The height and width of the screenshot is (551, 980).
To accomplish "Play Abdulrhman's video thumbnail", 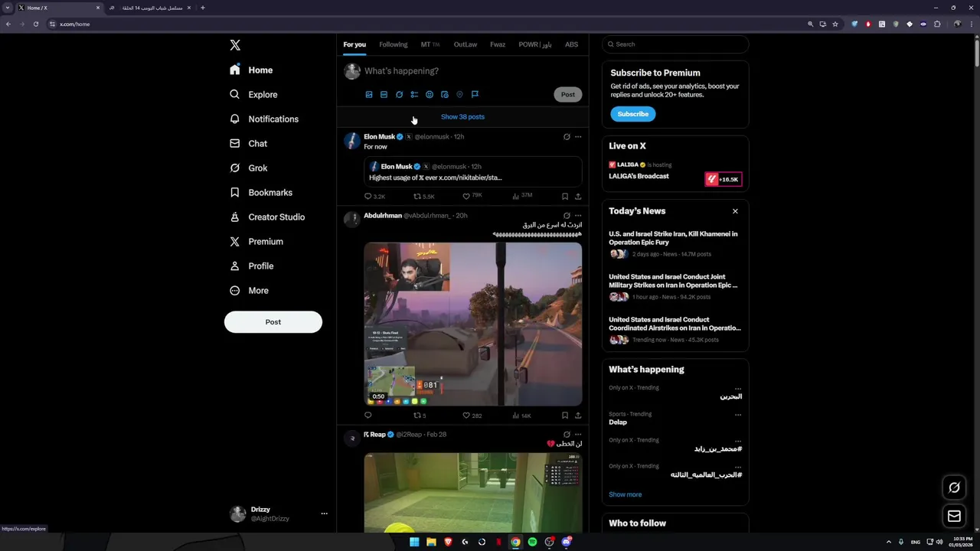I will point(473,324).
